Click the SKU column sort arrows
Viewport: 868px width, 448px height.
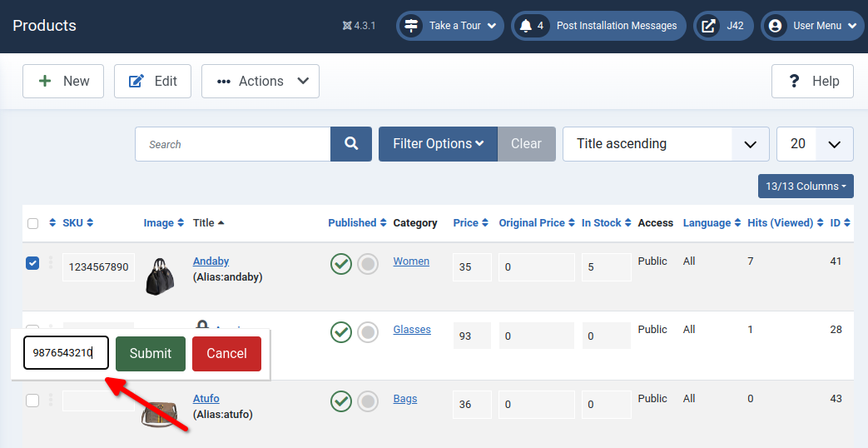coord(90,223)
